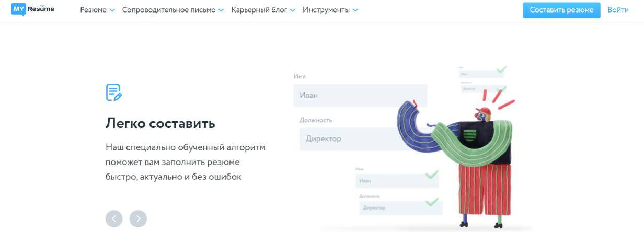Expand the chevron beside Сопроводительное письмо
Screen dimensions: 644x232
click(x=221, y=10)
